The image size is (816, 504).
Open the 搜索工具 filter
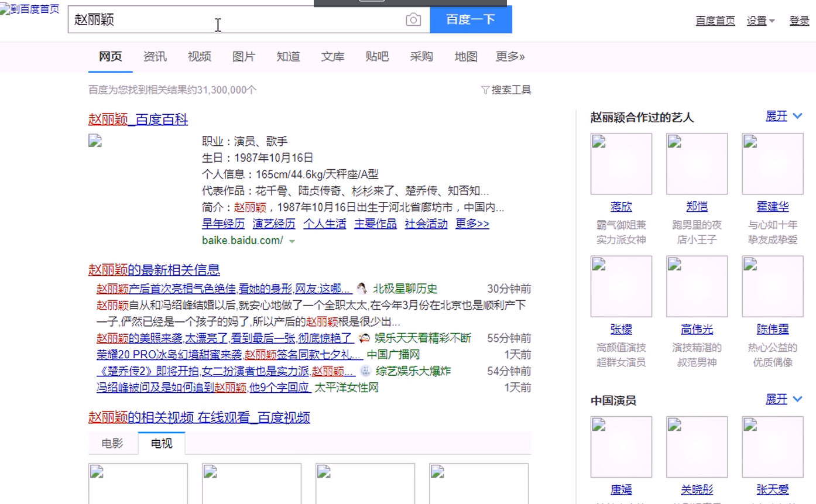506,90
